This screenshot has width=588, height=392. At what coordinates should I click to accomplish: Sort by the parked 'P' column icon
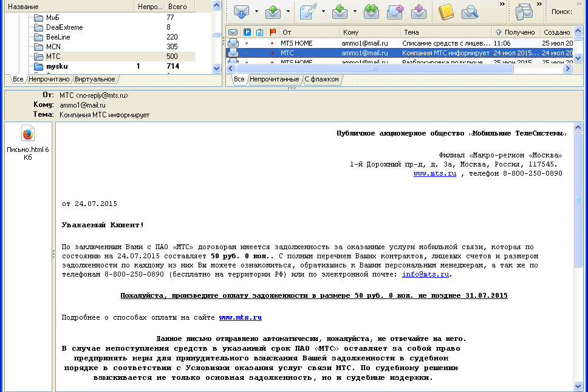pos(247,32)
